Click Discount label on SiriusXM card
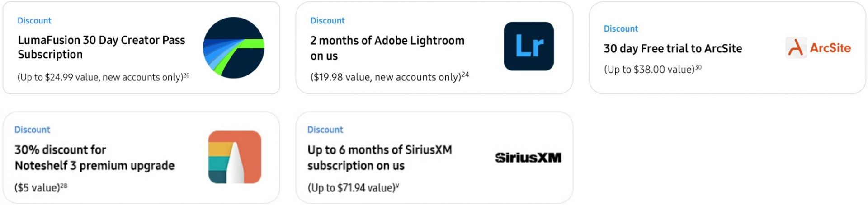868x205 pixels. coord(325,130)
